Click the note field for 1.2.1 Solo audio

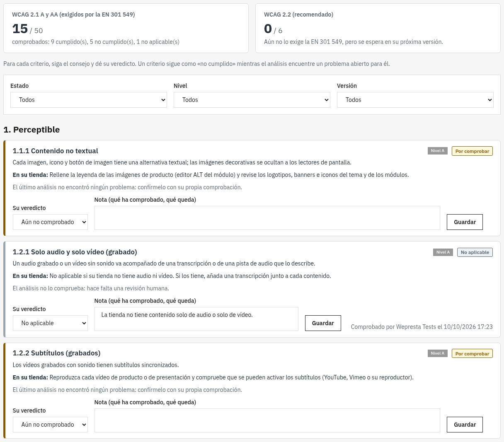pyautogui.click(x=196, y=319)
